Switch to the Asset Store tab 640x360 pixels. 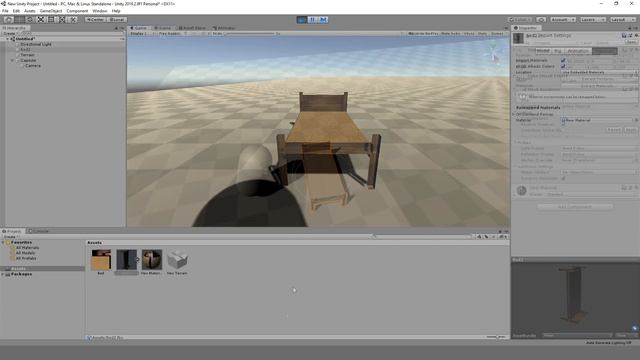[x=192, y=28]
